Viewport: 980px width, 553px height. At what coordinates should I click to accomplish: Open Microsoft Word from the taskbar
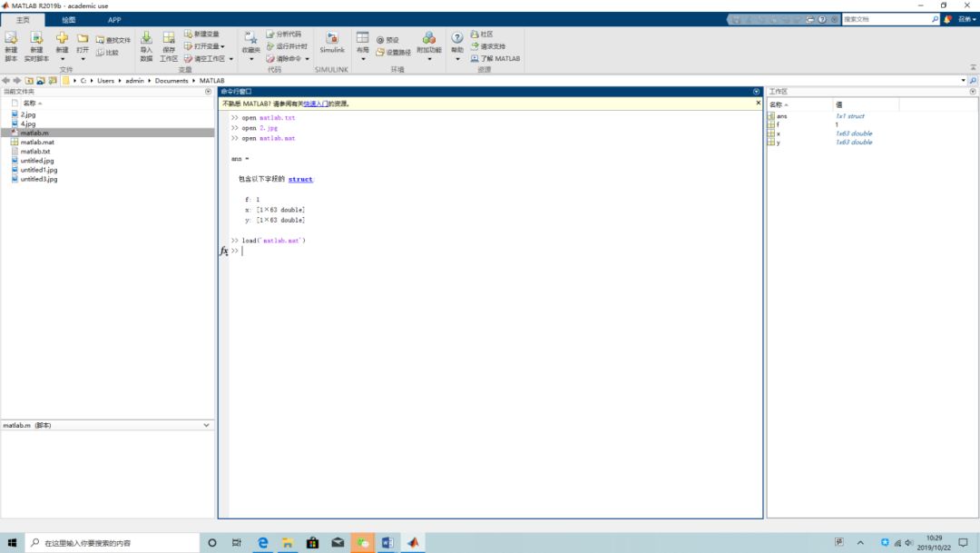(387, 542)
